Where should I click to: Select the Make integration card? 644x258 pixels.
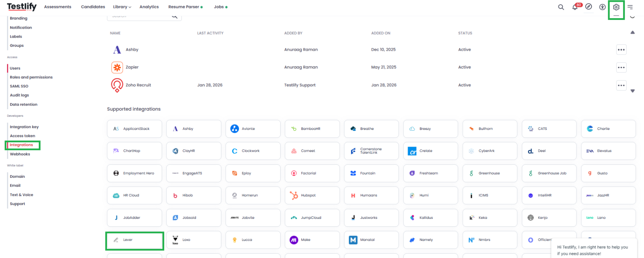pos(312,240)
